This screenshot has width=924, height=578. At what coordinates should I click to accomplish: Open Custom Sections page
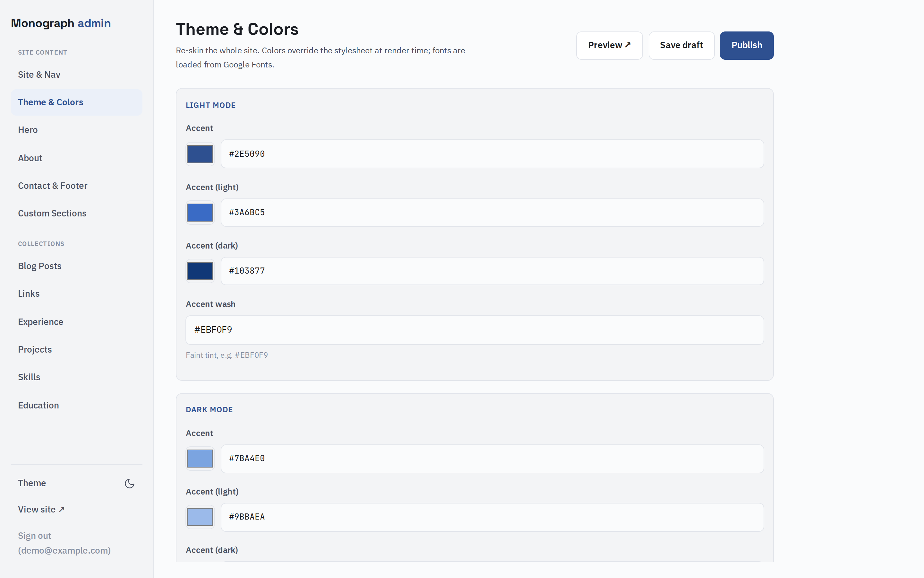tap(76, 213)
